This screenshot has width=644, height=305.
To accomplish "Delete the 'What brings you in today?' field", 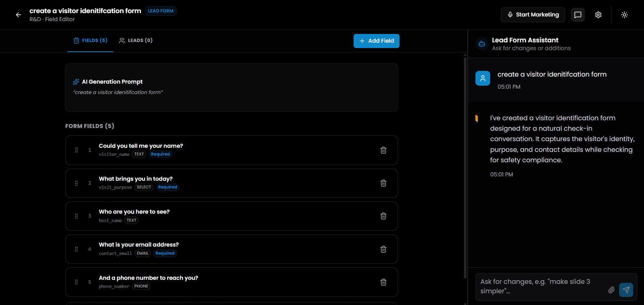I will click(x=383, y=183).
